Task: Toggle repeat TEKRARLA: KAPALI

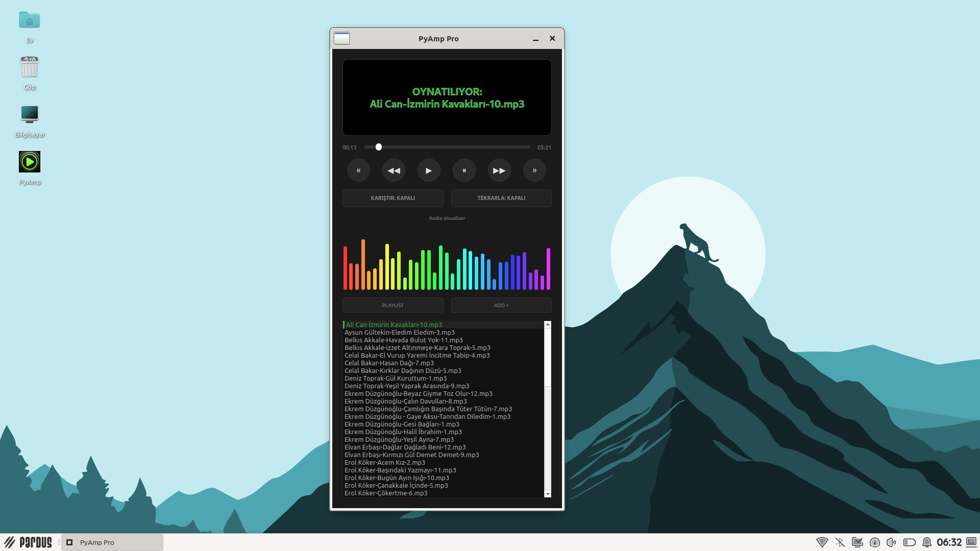Action: [x=501, y=198]
